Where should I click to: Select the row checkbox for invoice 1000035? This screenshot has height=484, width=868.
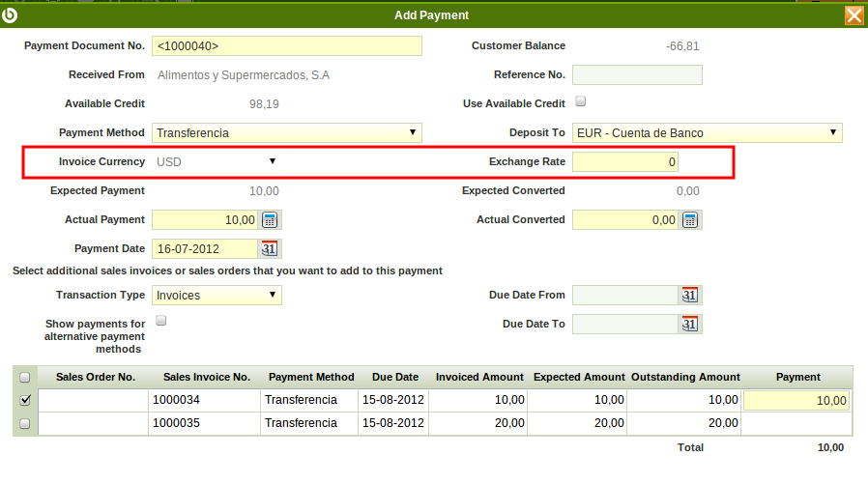coord(25,423)
